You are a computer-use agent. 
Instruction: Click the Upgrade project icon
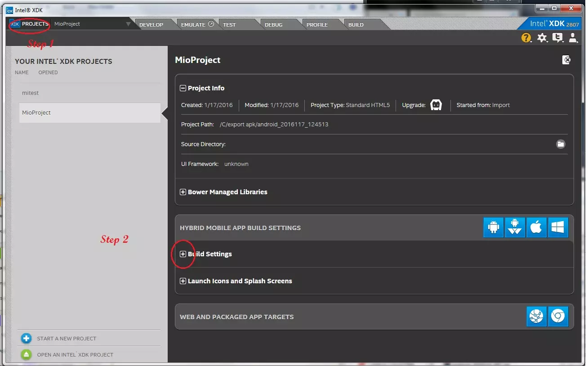coord(436,105)
